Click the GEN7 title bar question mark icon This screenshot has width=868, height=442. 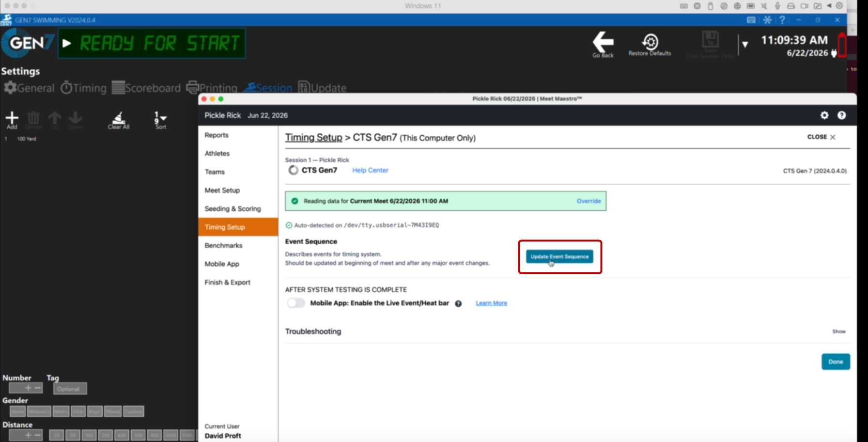pos(782,20)
